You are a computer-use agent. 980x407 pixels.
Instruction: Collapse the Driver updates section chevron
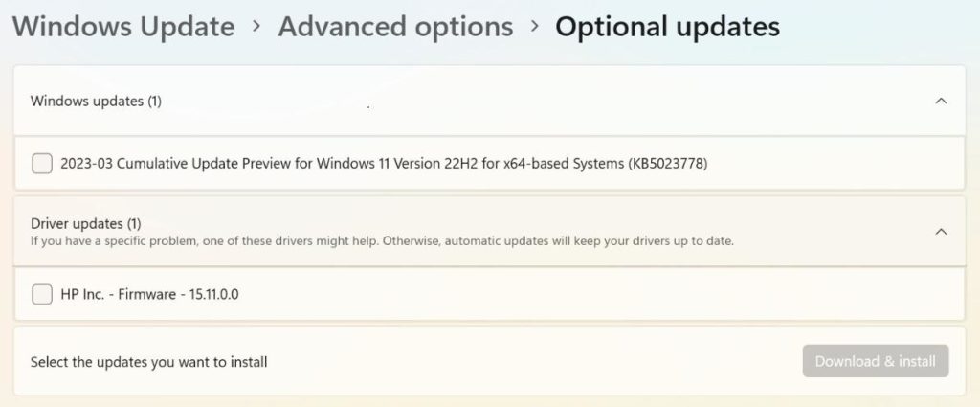(x=941, y=231)
